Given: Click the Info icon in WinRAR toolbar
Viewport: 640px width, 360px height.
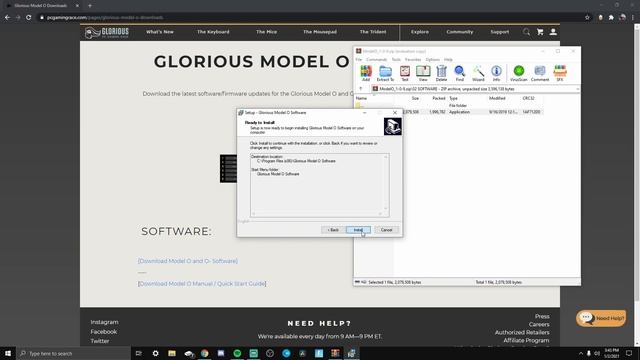Looking at the screenshot, I should pyautogui.click(x=496, y=73).
